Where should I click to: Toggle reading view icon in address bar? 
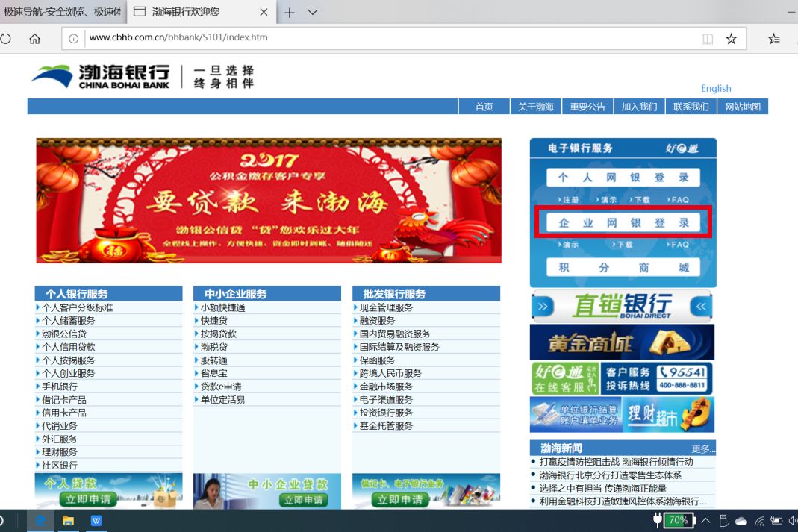tap(707, 39)
